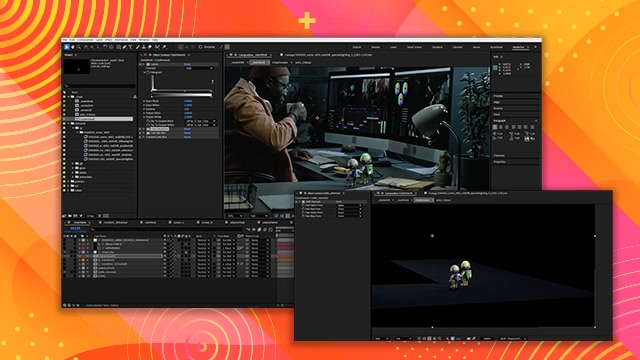Open second viewer magnification dropdown
This screenshot has width=640, height=360.
point(382,338)
